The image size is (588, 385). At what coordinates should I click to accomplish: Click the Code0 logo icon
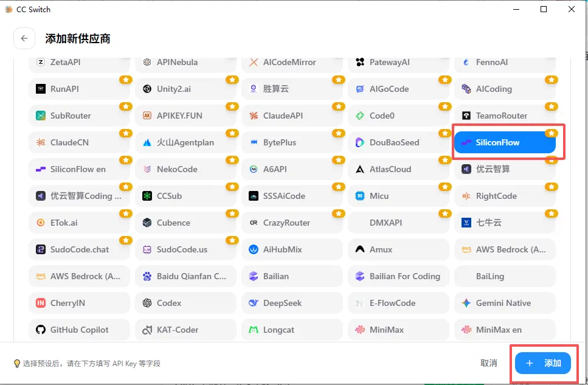click(x=360, y=116)
